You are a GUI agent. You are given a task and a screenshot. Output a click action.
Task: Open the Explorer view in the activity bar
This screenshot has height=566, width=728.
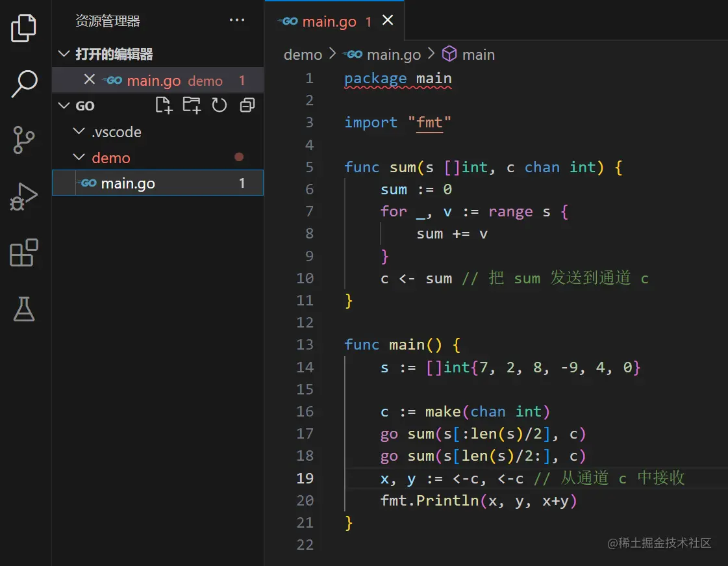coord(23,29)
